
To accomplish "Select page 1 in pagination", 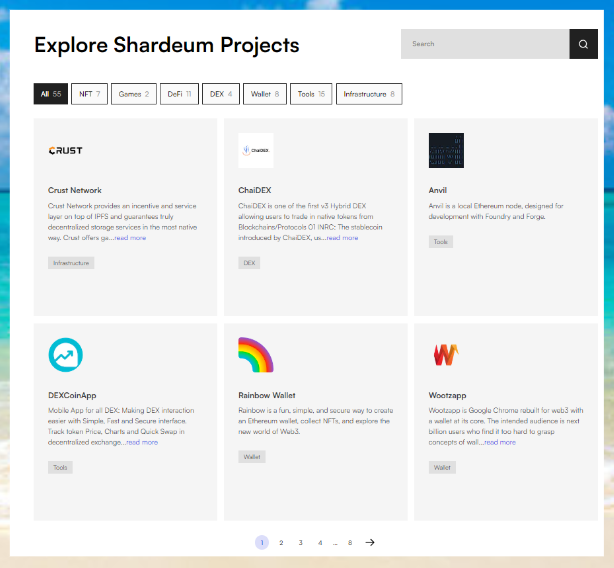I will [x=262, y=543].
